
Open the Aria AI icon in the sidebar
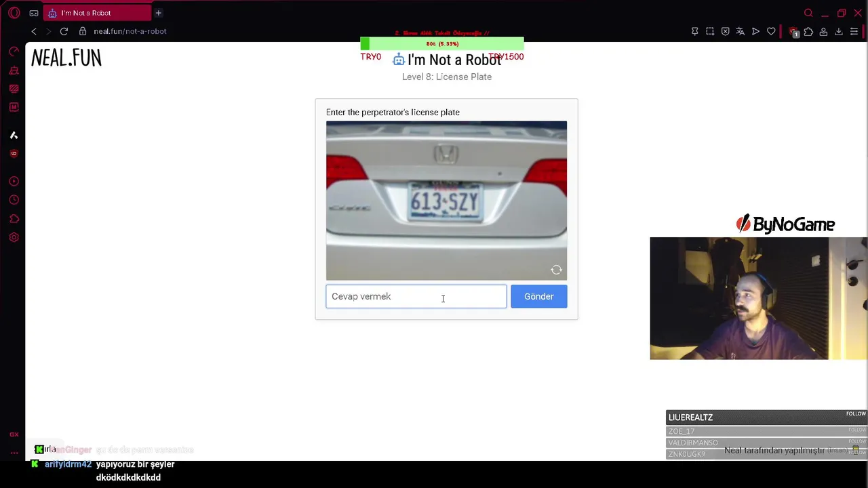click(x=14, y=135)
